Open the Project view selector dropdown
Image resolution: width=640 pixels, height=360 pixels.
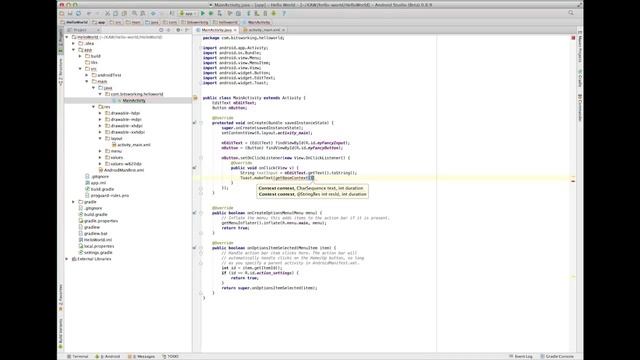pyautogui.click(x=83, y=30)
